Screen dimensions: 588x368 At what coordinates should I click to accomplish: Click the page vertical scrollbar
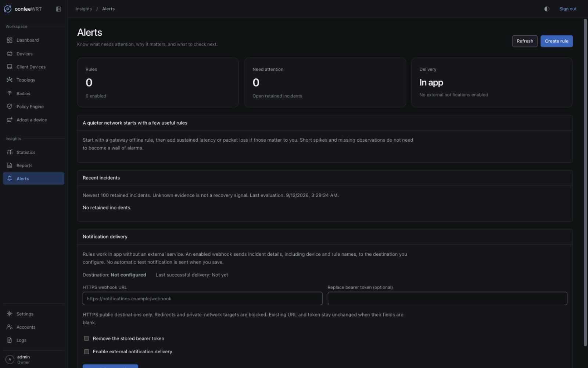pyautogui.click(x=585, y=182)
